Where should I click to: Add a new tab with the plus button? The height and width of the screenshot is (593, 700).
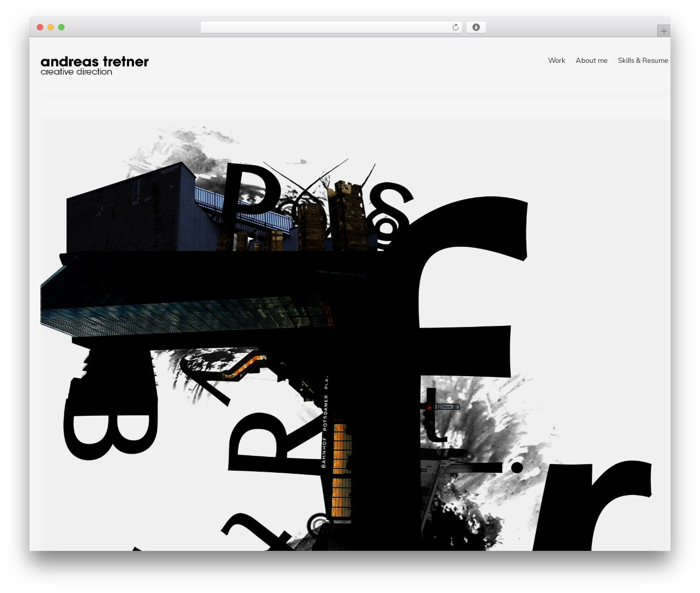[663, 31]
